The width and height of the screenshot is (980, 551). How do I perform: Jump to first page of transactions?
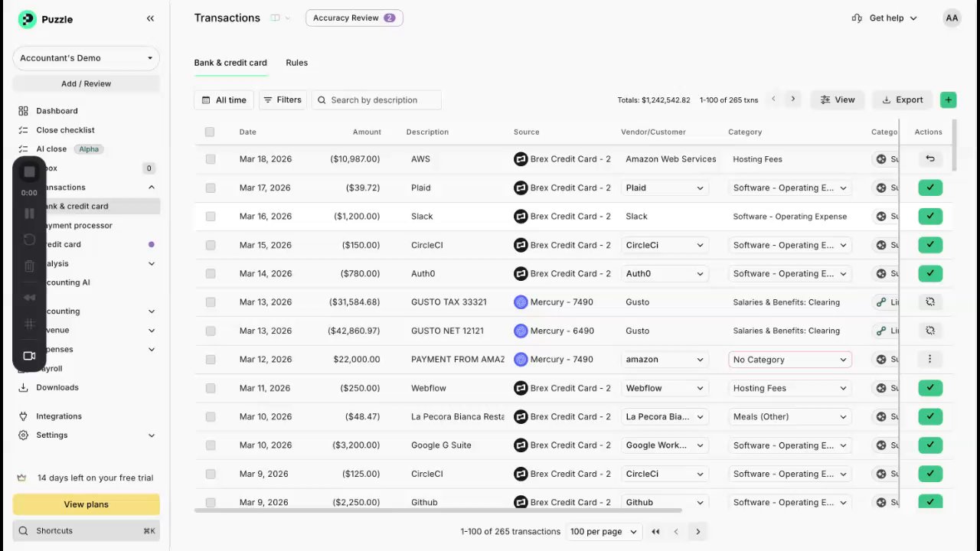coord(655,532)
